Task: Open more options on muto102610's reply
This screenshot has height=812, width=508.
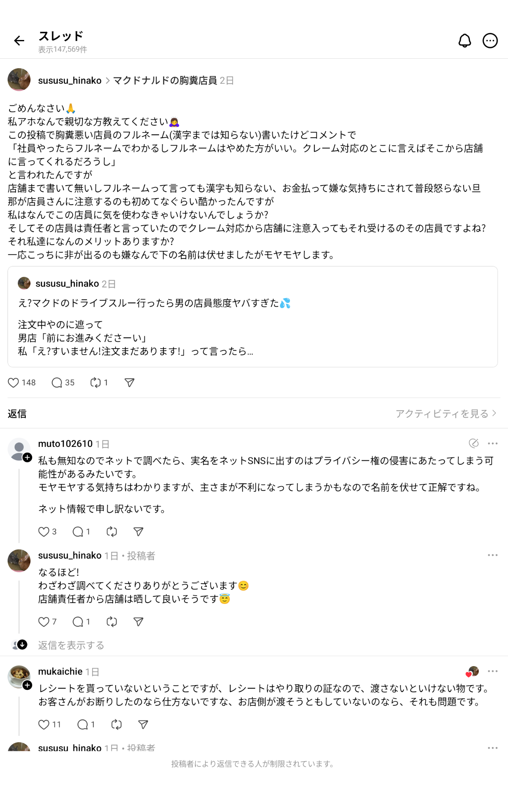Action: pos(493,444)
